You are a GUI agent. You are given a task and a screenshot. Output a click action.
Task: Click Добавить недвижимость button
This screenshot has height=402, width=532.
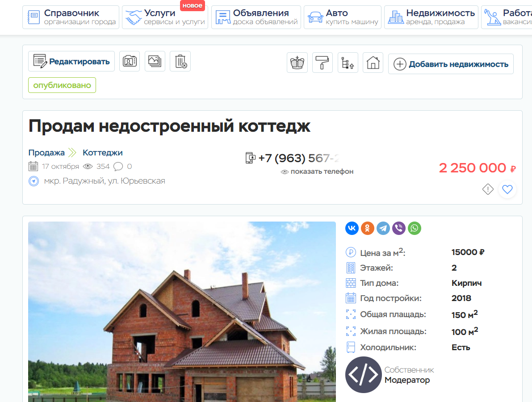tap(451, 64)
